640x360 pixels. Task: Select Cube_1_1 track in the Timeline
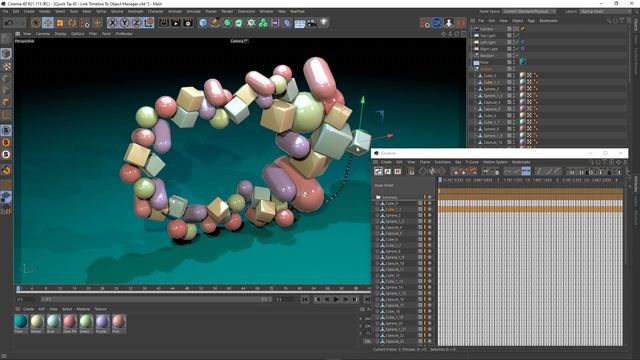(393, 209)
